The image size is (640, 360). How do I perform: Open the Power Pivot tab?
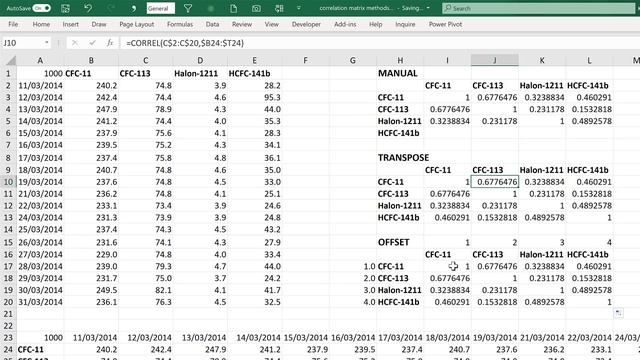(x=445, y=24)
